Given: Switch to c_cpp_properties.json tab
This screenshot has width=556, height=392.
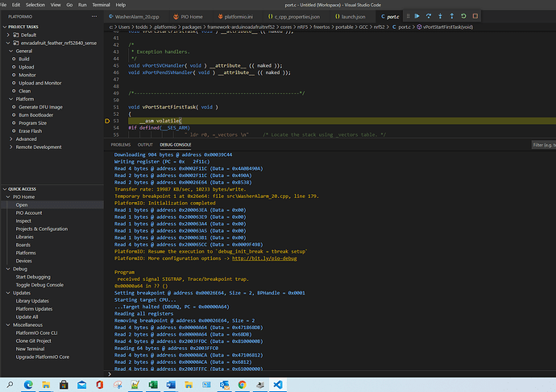Looking at the screenshot, I should pos(297,17).
